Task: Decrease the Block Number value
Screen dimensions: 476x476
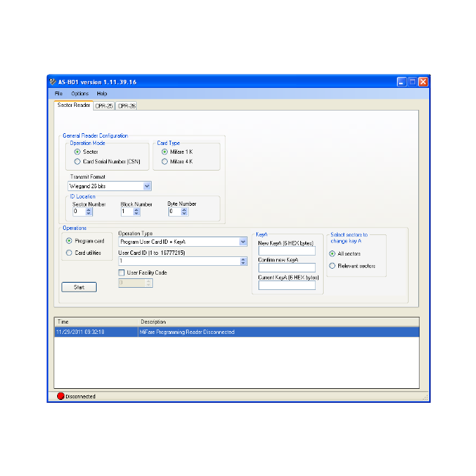Action: tap(137, 213)
